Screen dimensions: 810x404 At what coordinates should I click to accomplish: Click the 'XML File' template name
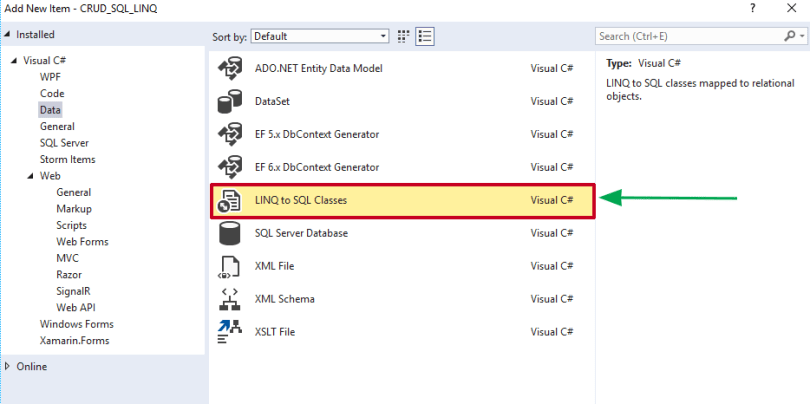point(274,267)
